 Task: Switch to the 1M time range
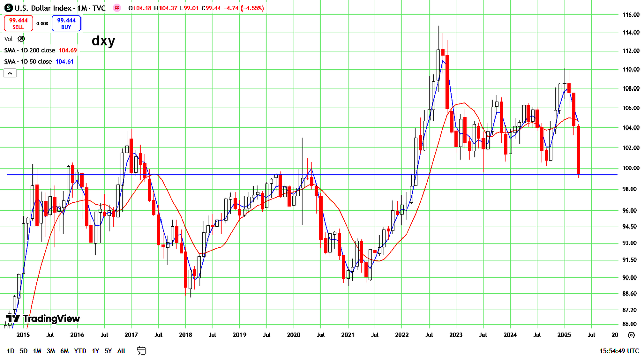37,351
